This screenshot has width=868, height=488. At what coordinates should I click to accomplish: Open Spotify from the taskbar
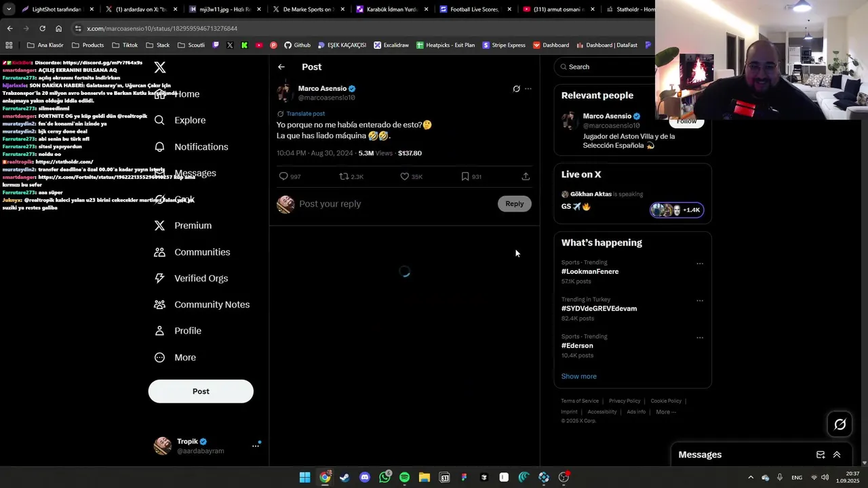click(404, 477)
